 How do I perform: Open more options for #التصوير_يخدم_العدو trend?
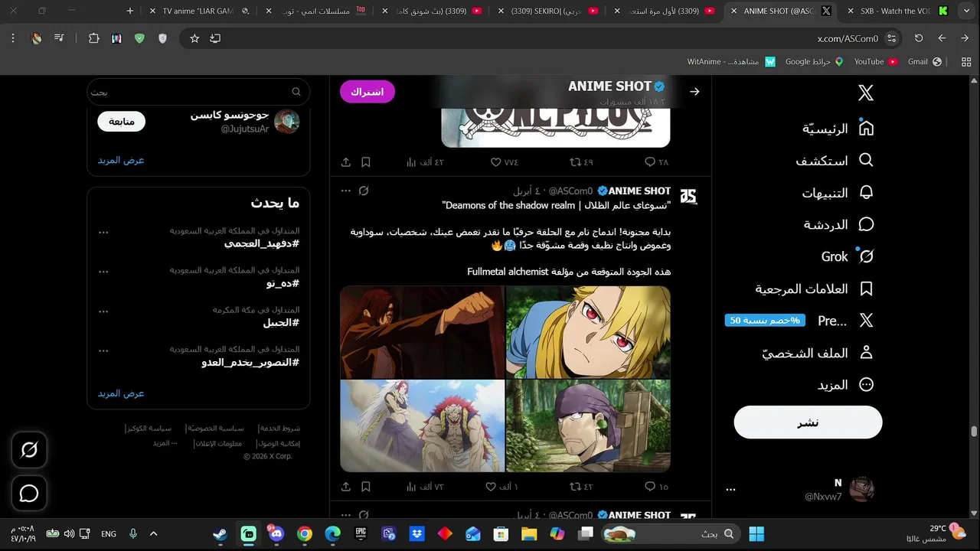click(x=103, y=351)
